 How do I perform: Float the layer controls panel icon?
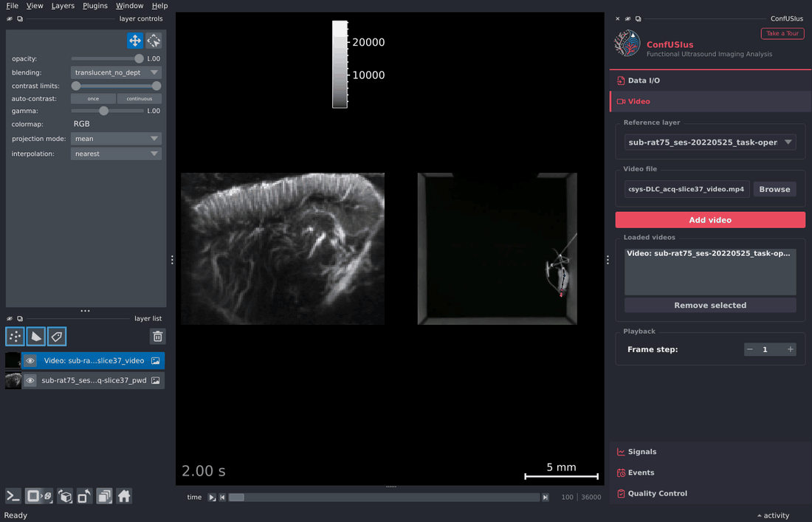point(20,18)
